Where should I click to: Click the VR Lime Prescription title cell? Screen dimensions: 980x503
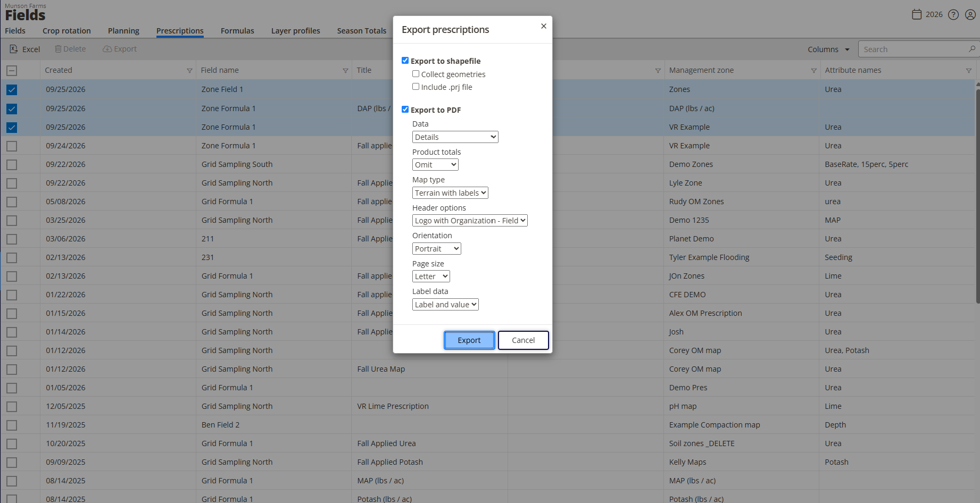[393, 406]
